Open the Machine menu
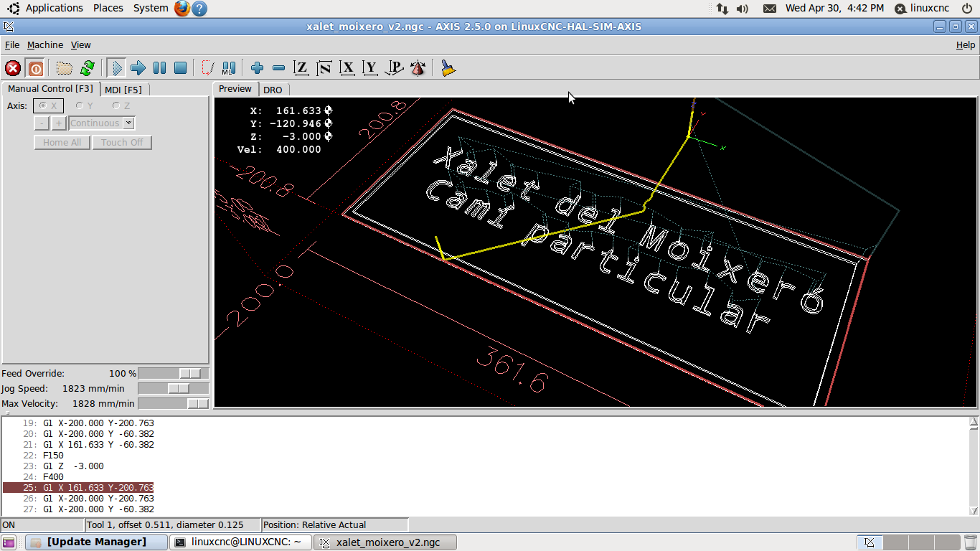The image size is (980, 551). (x=44, y=44)
